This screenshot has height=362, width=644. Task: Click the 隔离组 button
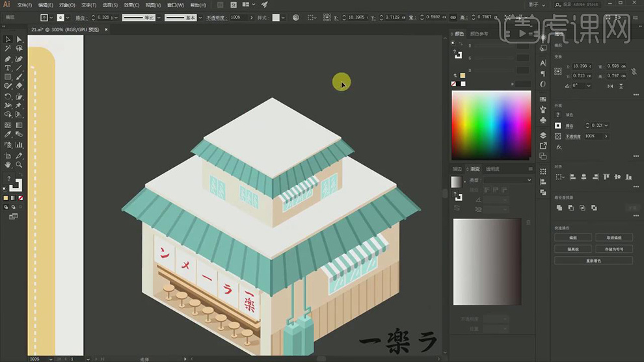(573, 249)
